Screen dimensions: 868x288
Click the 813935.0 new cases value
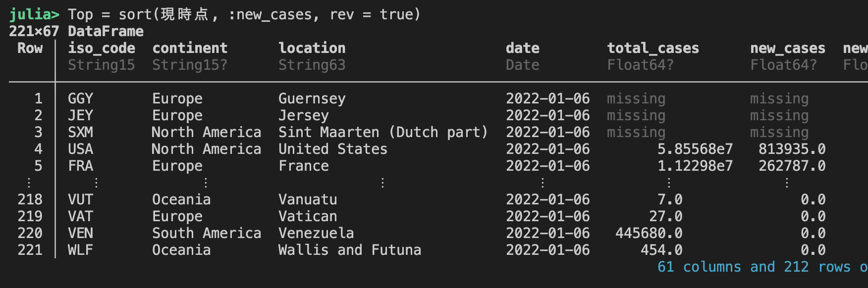coord(792,149)
